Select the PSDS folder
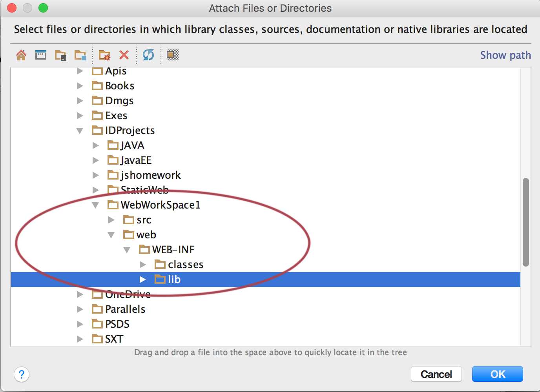The height and width of the screenshot is (392, 540). point(111,324)
